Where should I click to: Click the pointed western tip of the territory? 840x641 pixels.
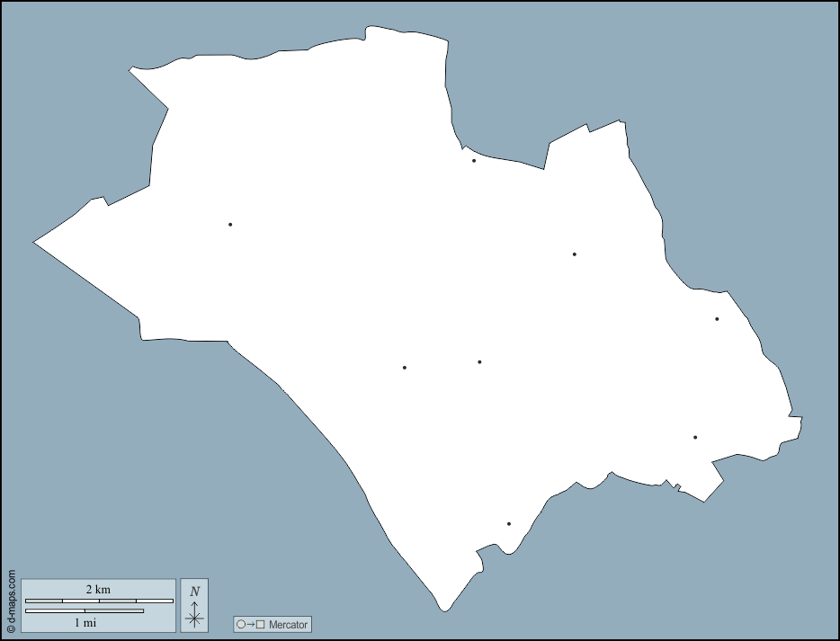[36, 241]
